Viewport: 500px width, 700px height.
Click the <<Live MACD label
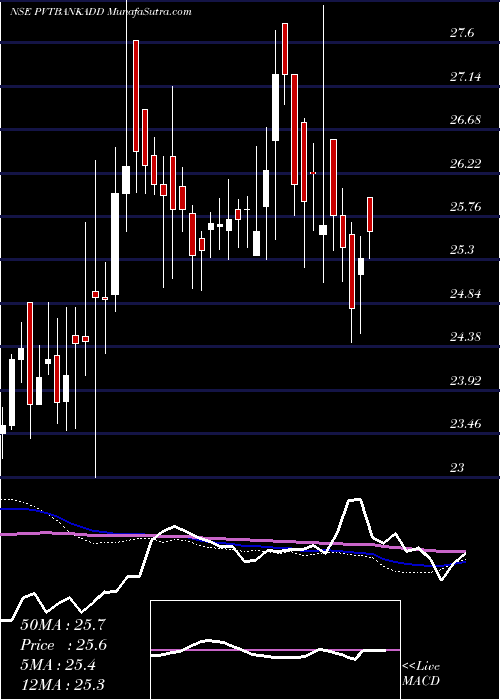click(x=421, y=673)
